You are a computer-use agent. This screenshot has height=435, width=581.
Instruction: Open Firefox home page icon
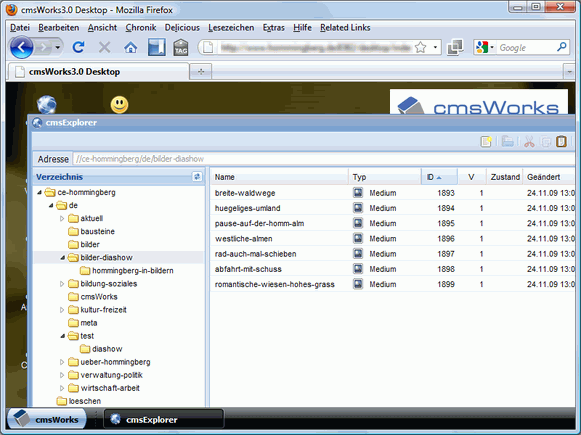click(x=130, y=47)
